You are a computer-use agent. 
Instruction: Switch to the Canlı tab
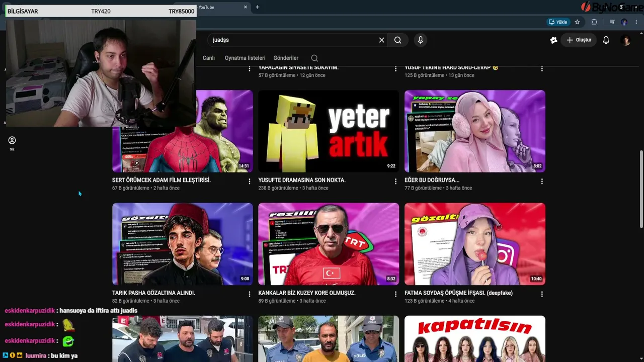209,58
